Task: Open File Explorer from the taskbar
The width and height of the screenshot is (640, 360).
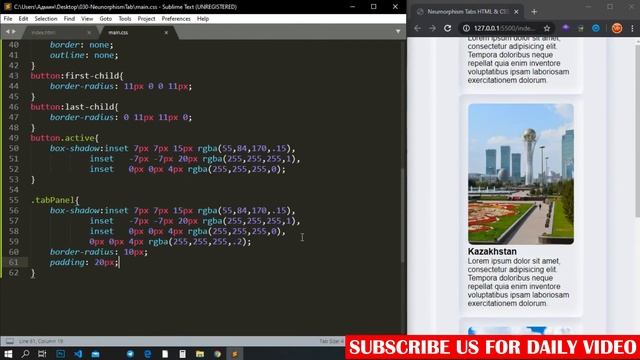Action: pos(200,354)
